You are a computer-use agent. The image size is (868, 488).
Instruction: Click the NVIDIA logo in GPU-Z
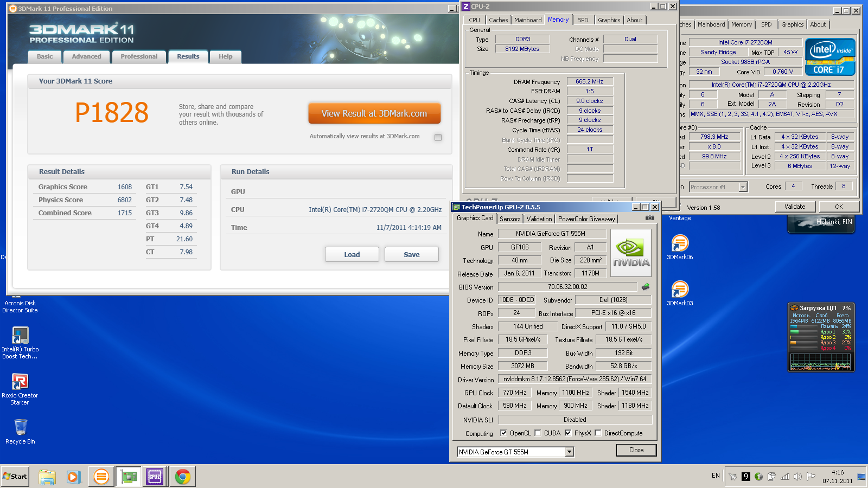click(631, 253)
